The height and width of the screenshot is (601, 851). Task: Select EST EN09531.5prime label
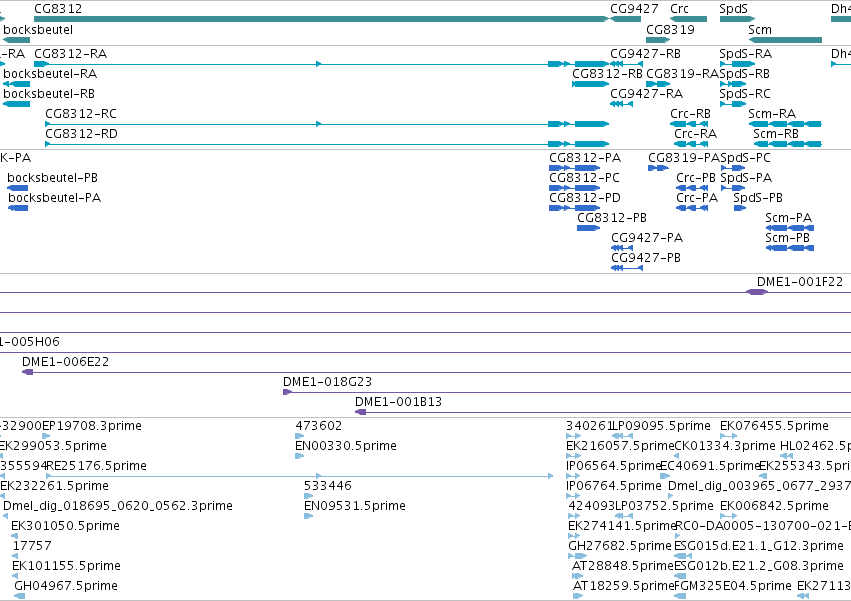pos(354,507)
